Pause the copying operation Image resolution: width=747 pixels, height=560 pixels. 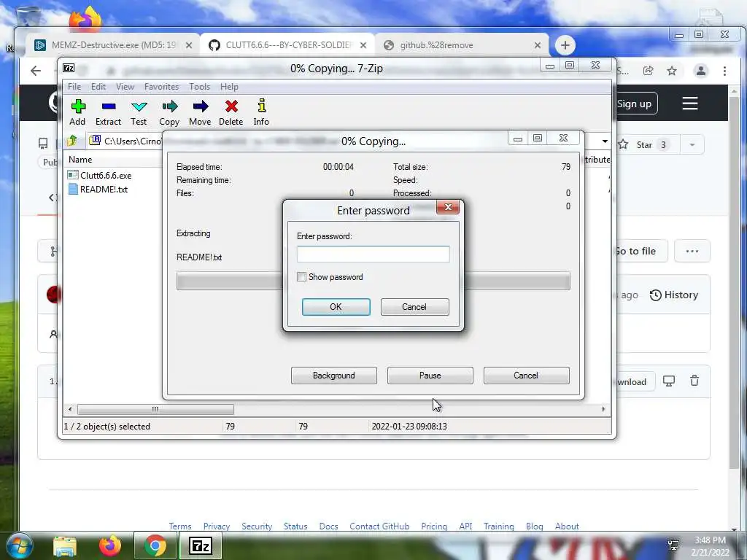[430, 376]
